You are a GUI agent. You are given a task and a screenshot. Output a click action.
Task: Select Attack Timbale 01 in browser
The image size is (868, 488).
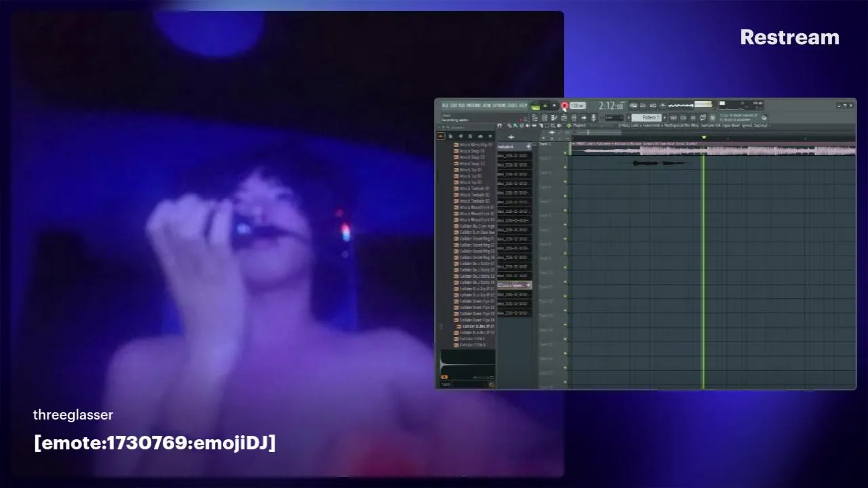pyautogui.click(x=474, y=188)
